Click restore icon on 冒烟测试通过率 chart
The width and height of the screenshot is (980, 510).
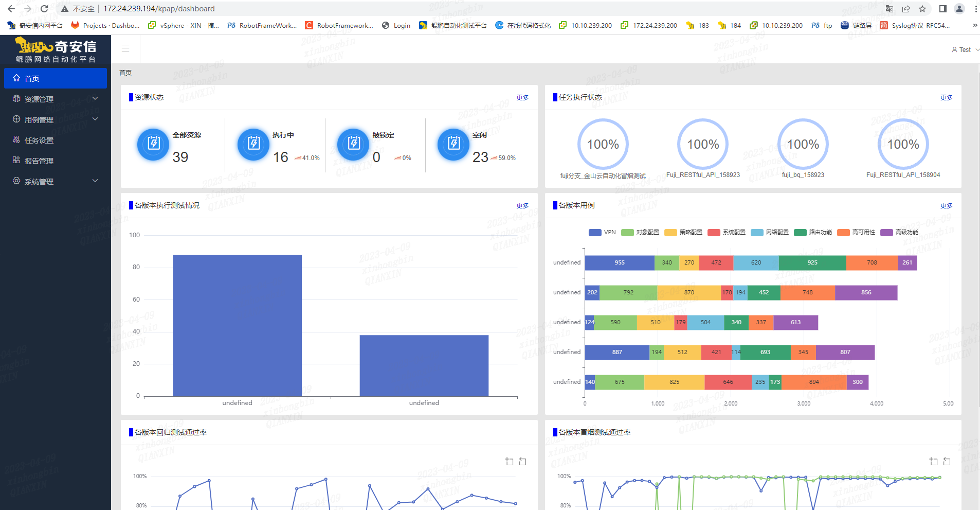947,462
